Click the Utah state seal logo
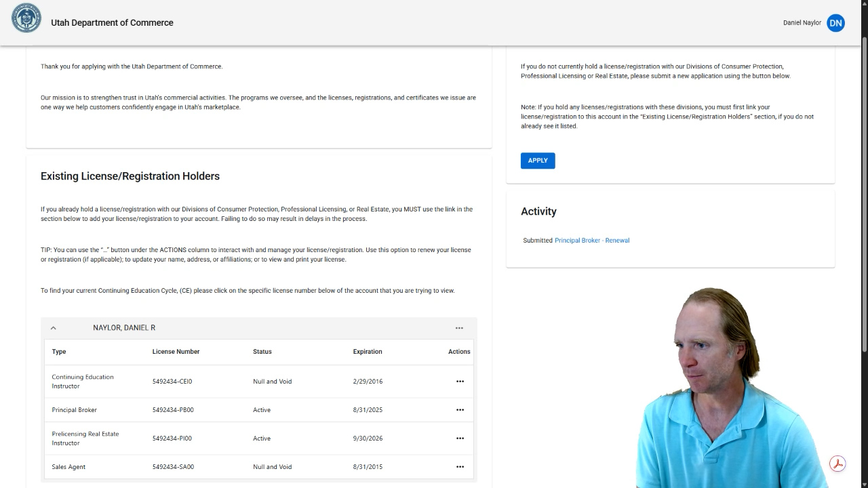This screenshot has width=868, height=488. click(26, 18)
